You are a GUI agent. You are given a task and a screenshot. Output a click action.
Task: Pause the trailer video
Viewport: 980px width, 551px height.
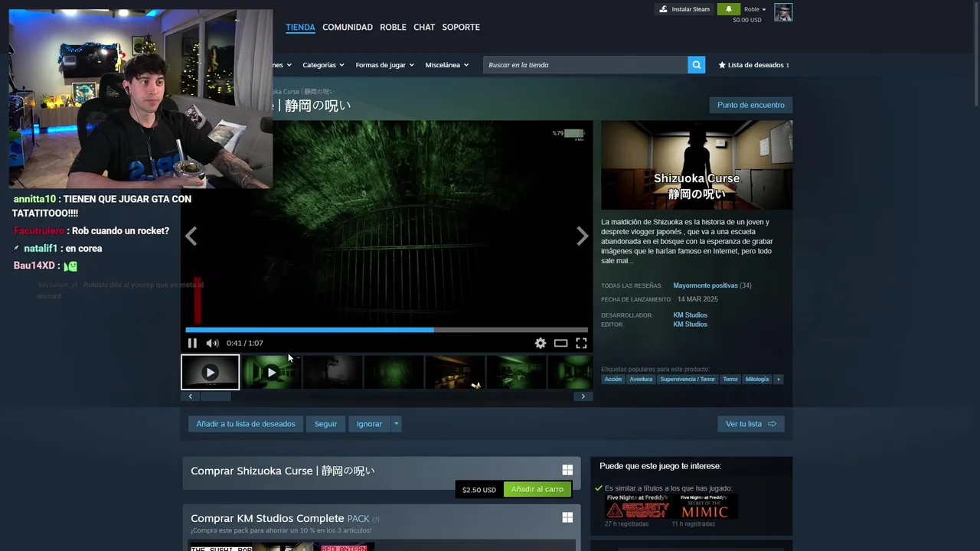point(192,343)
